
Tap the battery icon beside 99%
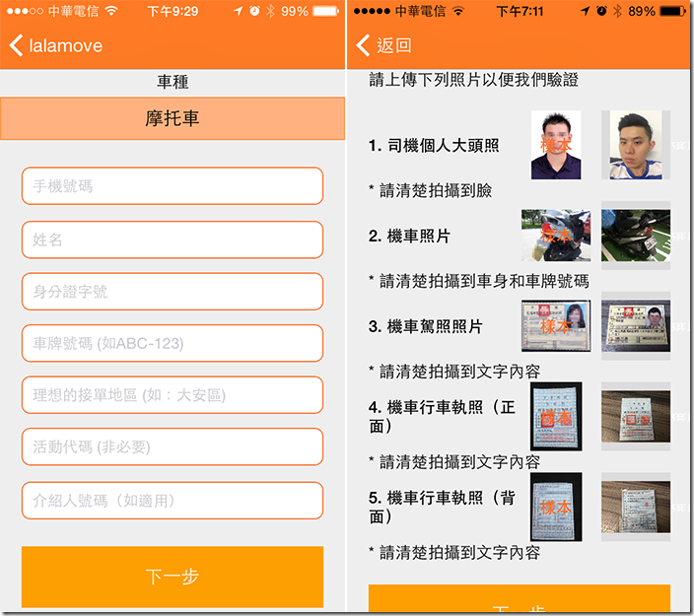[x=326, y=11]
